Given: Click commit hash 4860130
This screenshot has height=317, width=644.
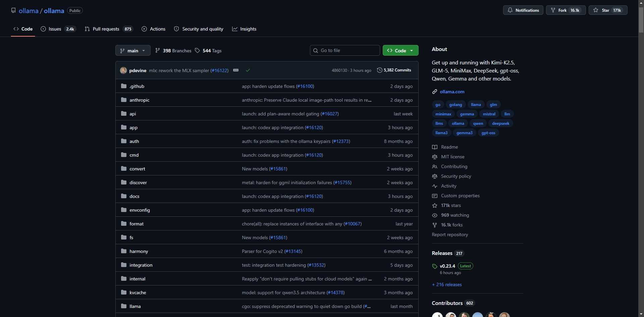Looking at the screenshot, I should click(339, 70).
